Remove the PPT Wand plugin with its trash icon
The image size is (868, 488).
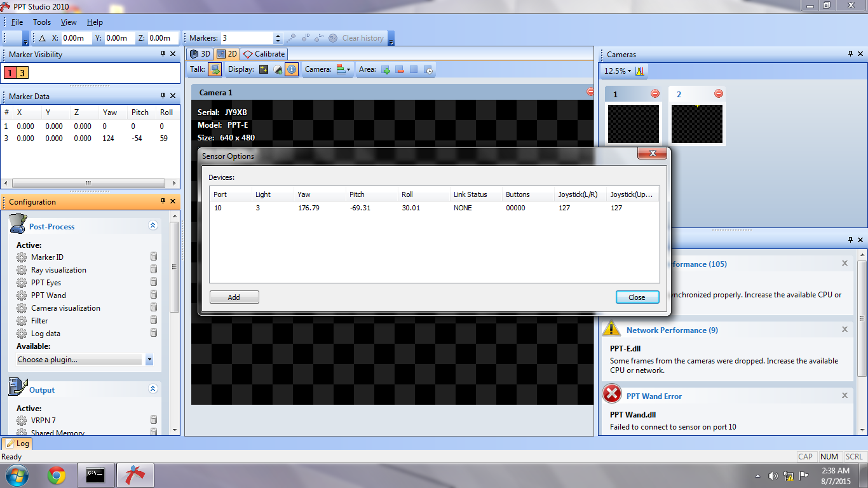pos(153,295)
